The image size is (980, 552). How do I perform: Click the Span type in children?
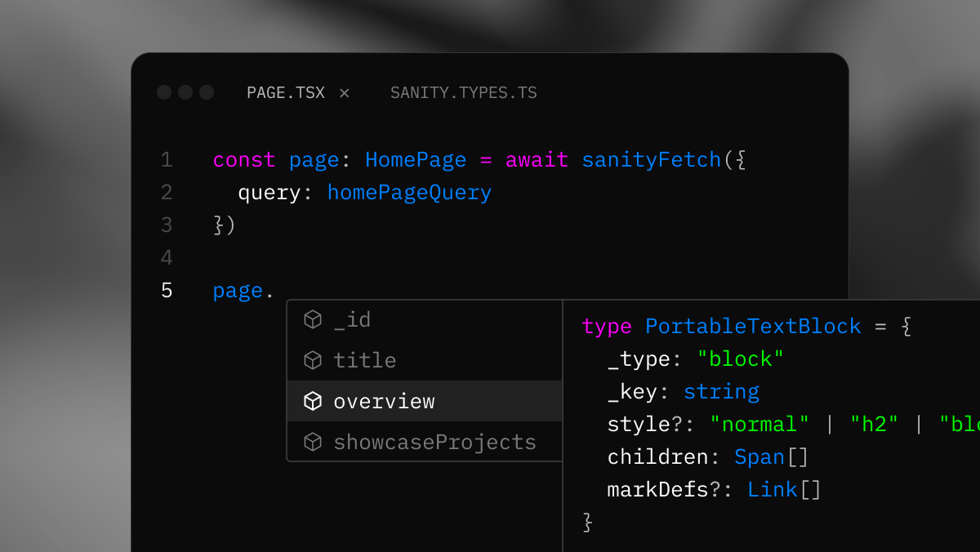pyautogui.click(x=759, y=457)
